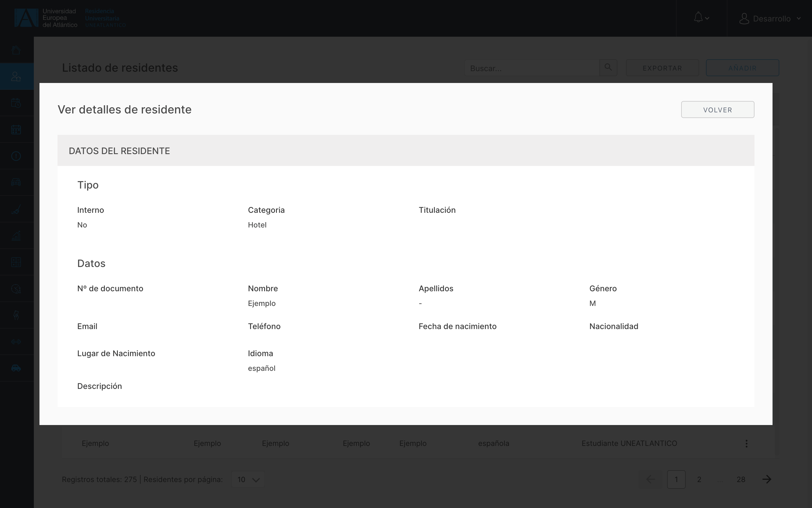
Task: Go to page 1
Action: pyautogui.click(x=676, y=479)
